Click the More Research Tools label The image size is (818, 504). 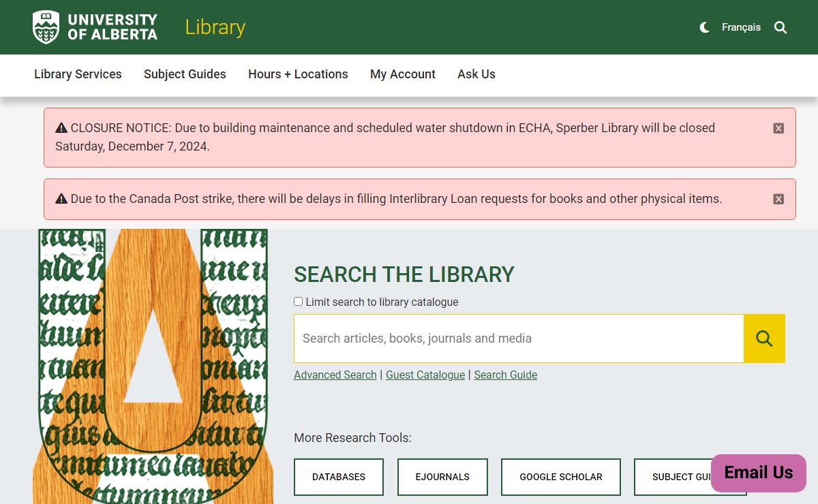[x=352, y=438]
